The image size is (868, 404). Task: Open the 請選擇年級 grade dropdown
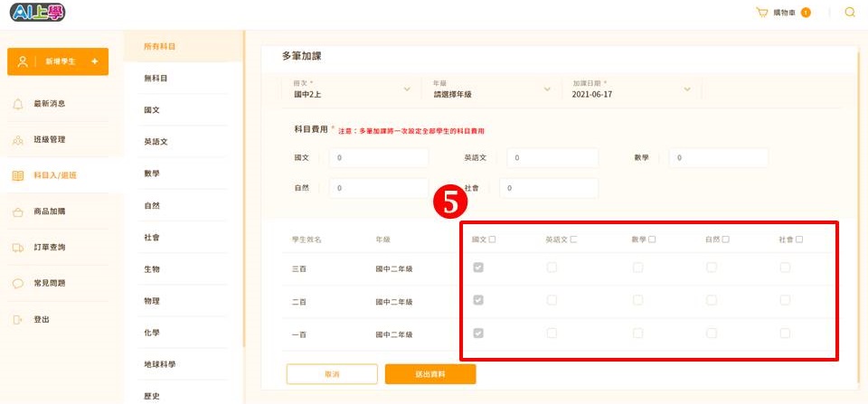coord(492,89)
